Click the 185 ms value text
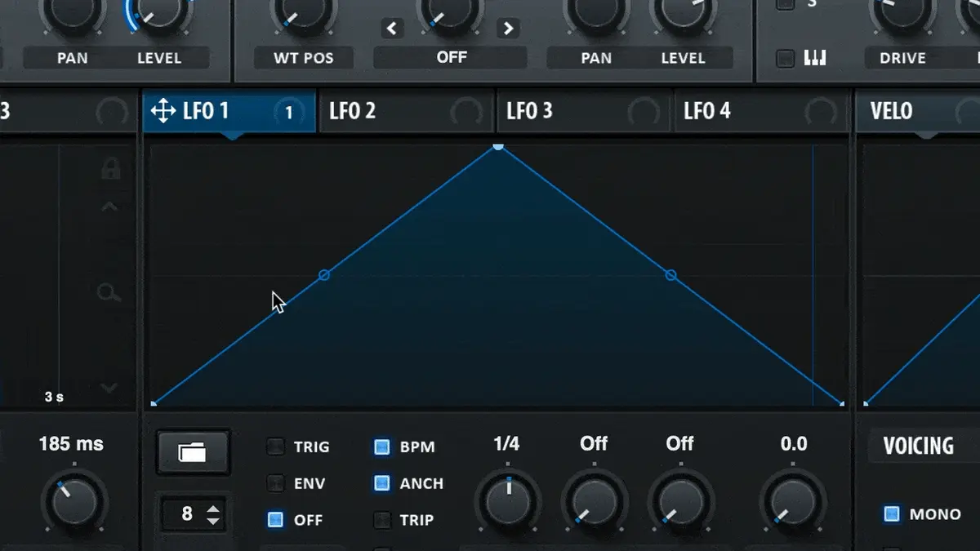This screenshot has height=551, width=980. coord(72,444)
